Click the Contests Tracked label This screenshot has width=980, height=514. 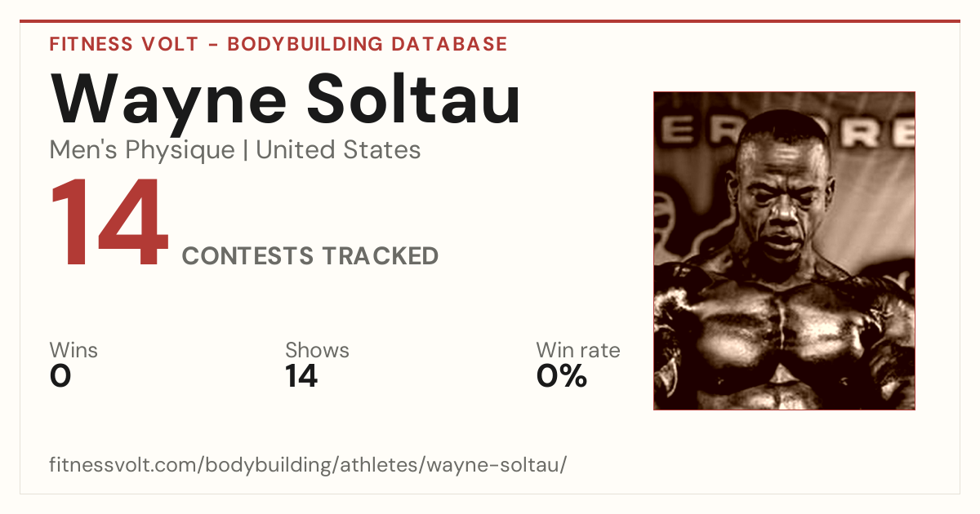click(310, 256)
